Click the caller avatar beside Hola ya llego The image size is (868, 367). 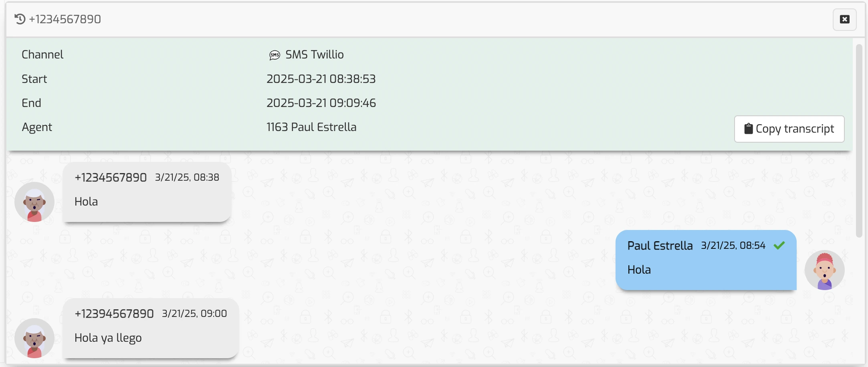click(34, 339)
